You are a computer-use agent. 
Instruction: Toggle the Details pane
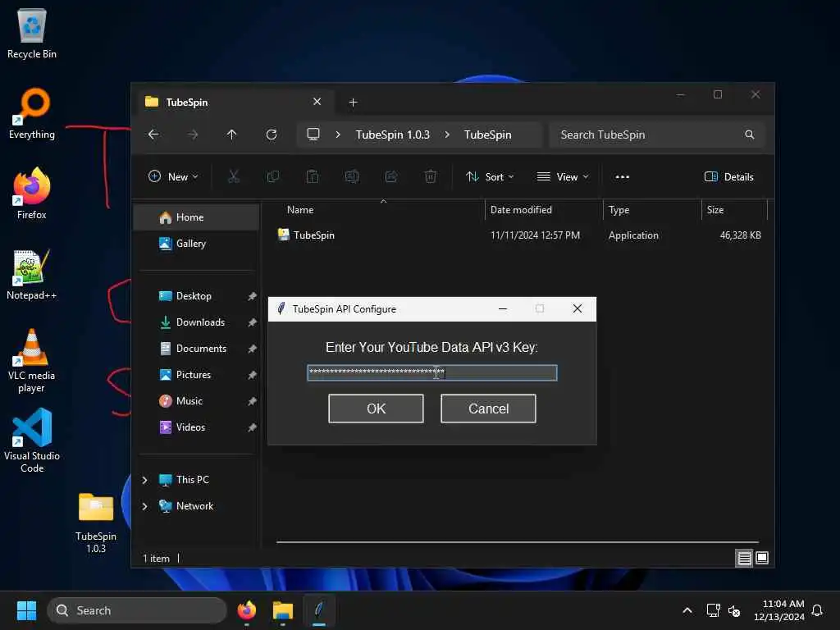[729, 177]
